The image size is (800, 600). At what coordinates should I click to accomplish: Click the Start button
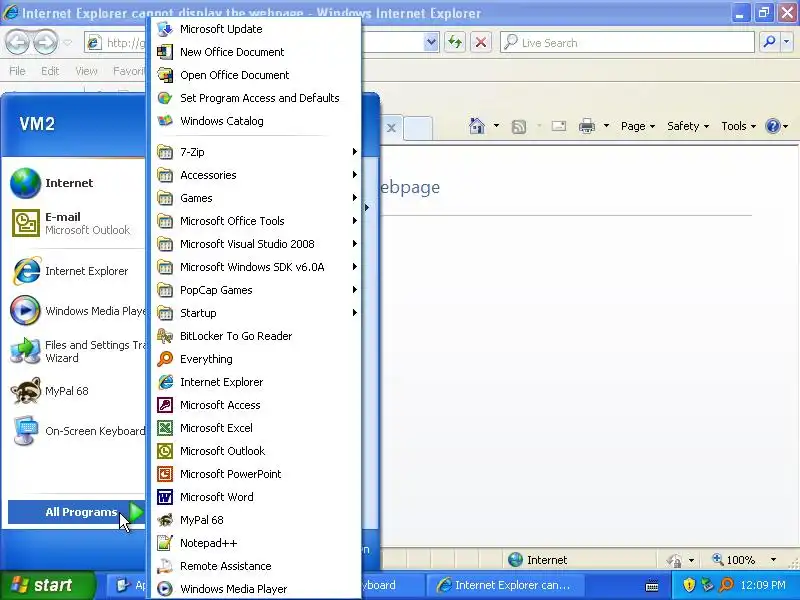(x=47, y=585)
